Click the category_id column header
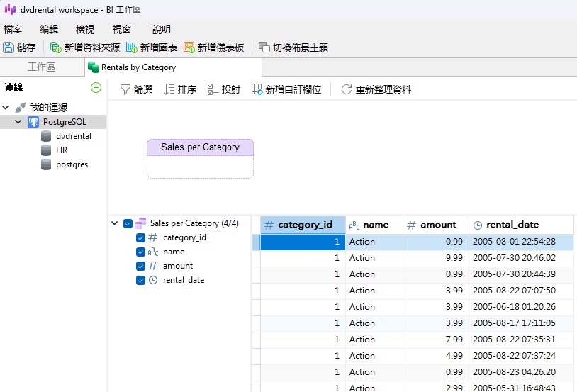Screen dimensions: 577x392 303,225
